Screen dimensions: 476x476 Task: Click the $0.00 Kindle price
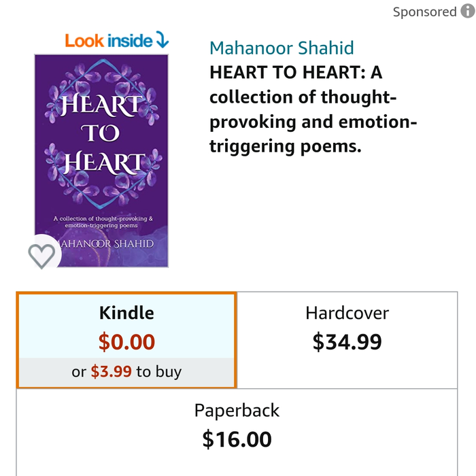126,342
